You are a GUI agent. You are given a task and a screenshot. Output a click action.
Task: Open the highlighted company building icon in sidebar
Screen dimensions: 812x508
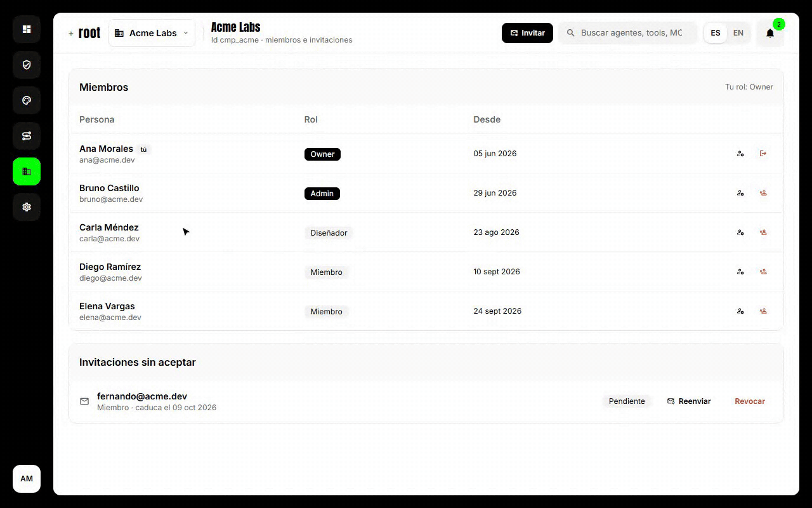[27, 171]
